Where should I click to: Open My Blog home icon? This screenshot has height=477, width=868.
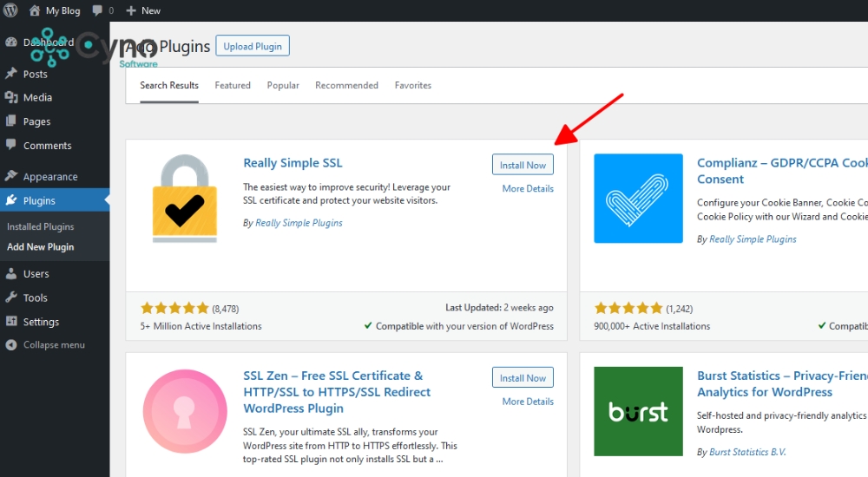pyautogui.click(x=35, y=10)
